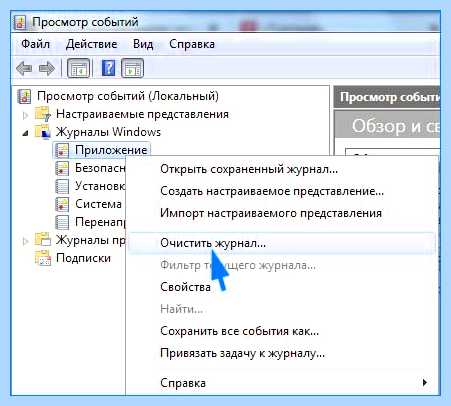Screen dimensions: 451x406
Task: Select Система log in tree
Action: 98,204
